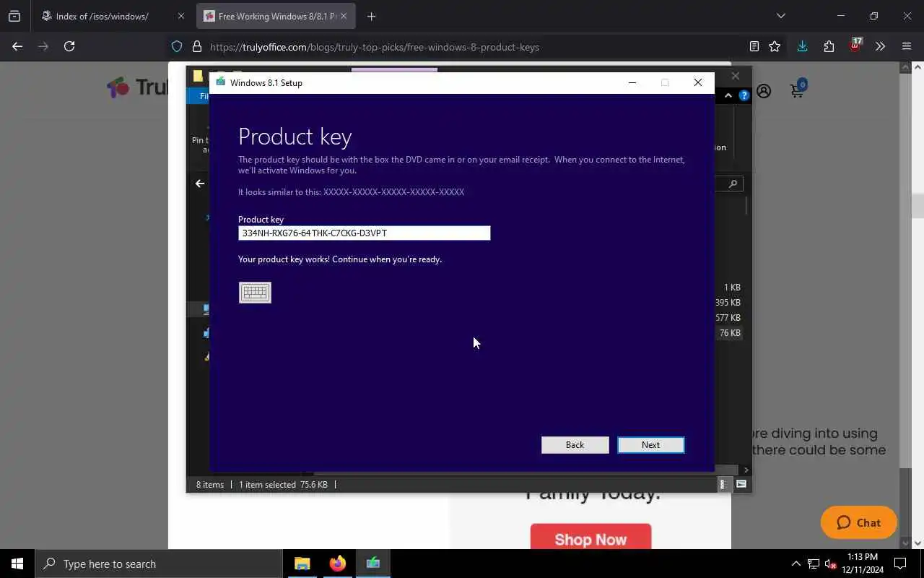Open File Explorer from taskbar
The width and height of the screenshot is (924, 578).
(302, 564)
